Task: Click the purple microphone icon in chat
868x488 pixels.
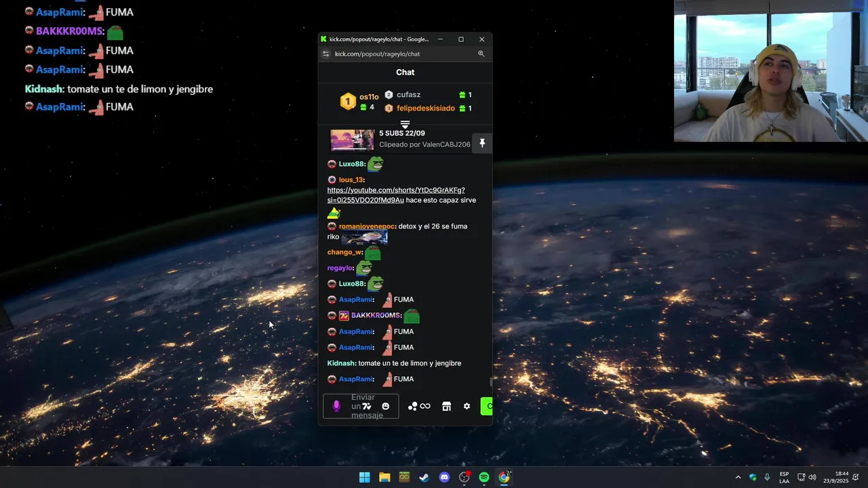Action: 336,406
